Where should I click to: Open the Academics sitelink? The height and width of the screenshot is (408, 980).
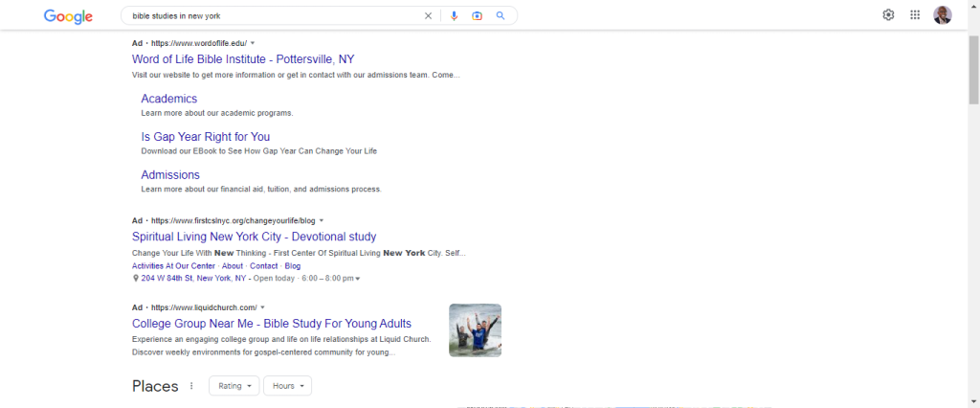pyautogui.click(x=168, y=99)
